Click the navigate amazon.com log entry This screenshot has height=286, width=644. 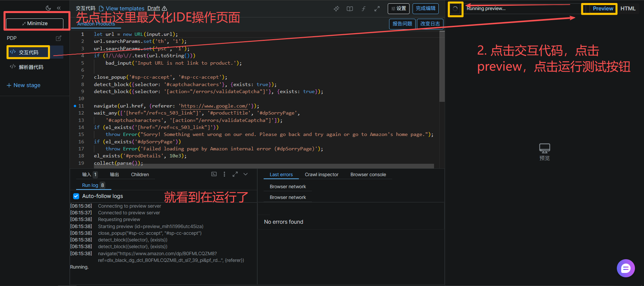point(171,257)
